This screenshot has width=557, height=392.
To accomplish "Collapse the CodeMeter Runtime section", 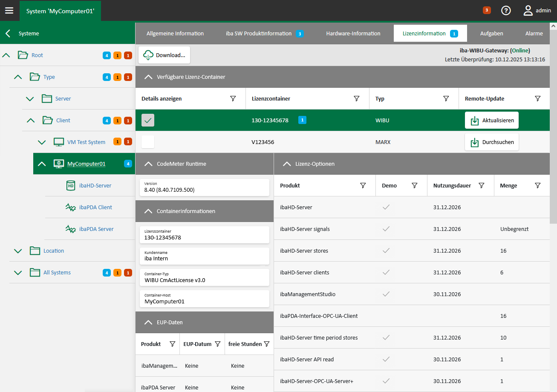I will point(148,164).
